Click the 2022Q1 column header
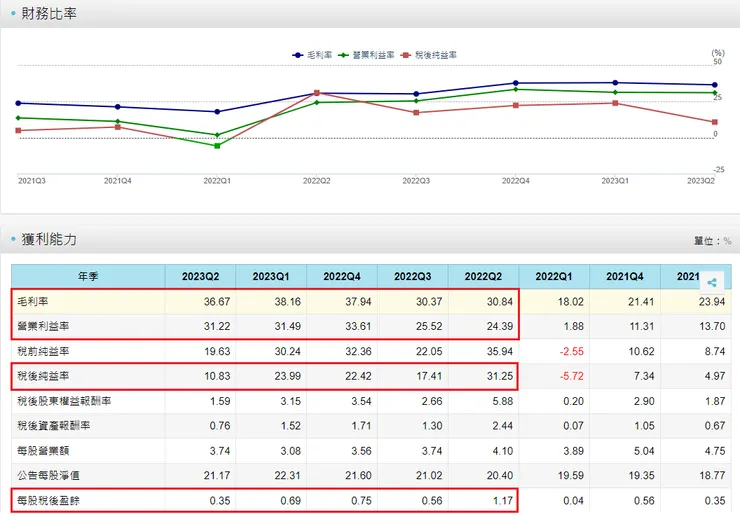 [553, 276]
